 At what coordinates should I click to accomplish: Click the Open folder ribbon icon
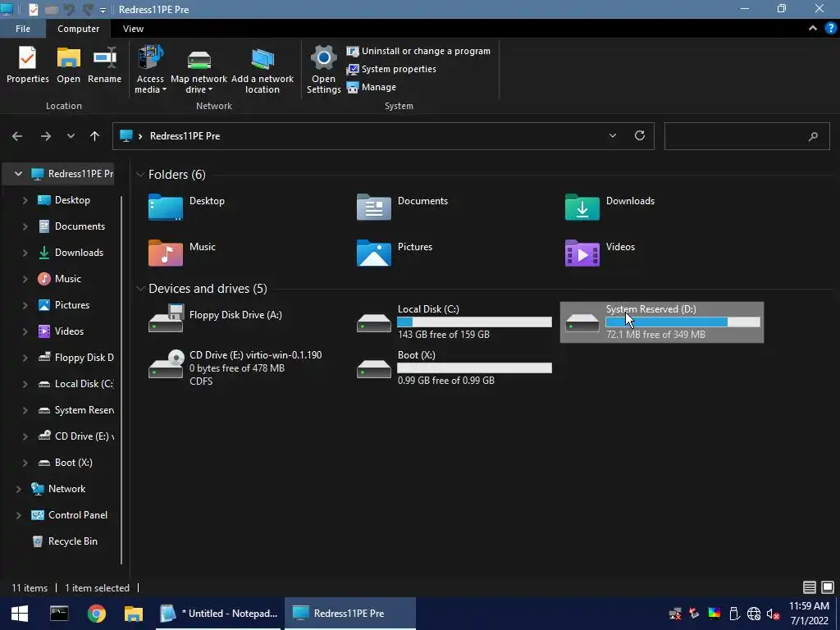(69, 65)
